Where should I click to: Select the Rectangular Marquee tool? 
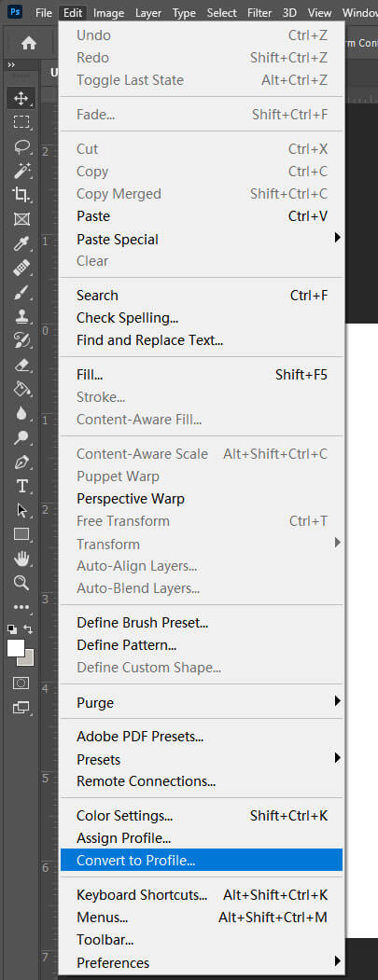click(x=21, y=122)
